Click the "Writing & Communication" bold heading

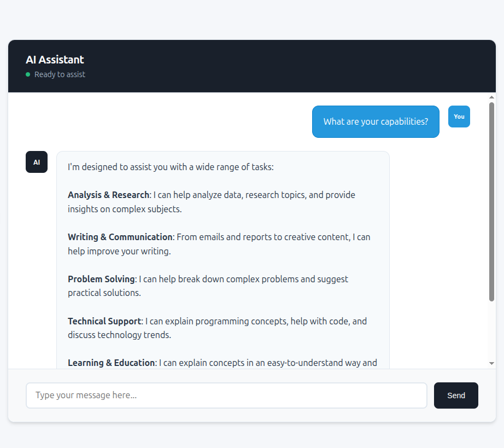coord(120,237)
